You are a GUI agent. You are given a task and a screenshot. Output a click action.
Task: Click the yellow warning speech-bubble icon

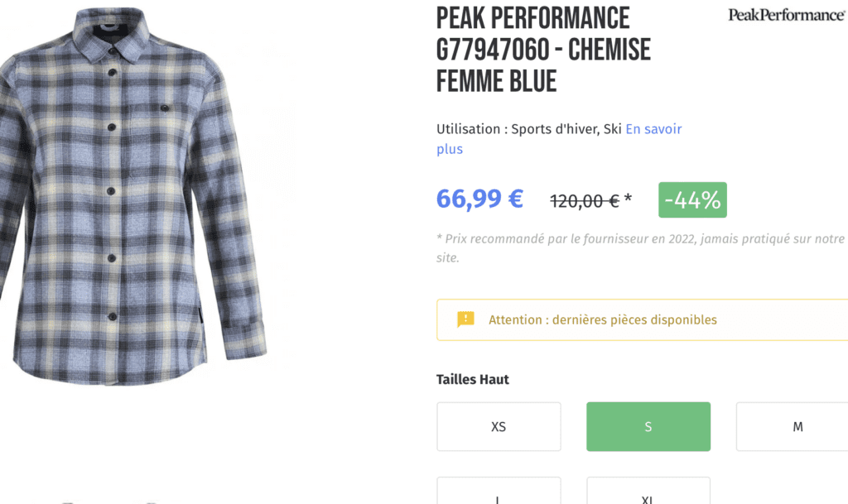click(x=465, y=319)
